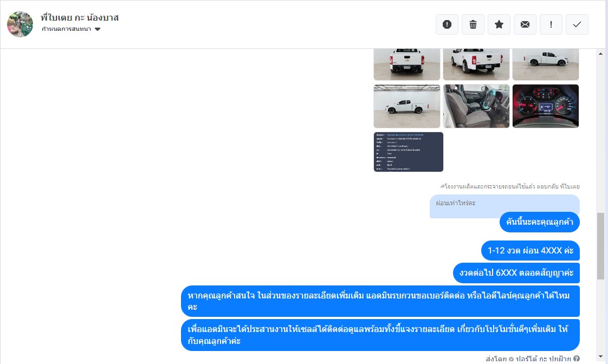Flag conversation with exclamation mark icon
The height and width of the screenshot is (364, 608).
coord(551,24)
